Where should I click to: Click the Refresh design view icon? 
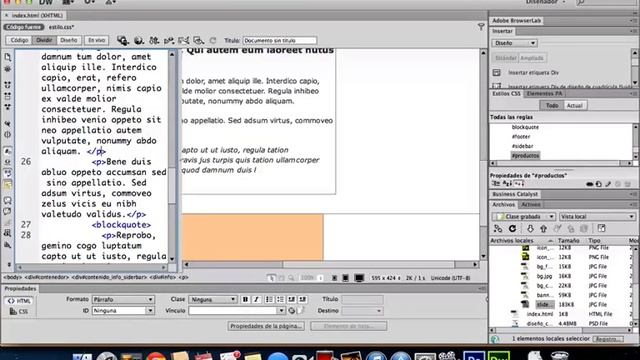coord(213,40)
